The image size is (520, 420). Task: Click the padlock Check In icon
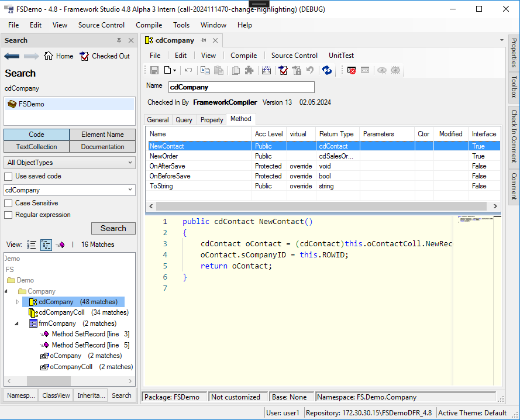click(297, 70)
